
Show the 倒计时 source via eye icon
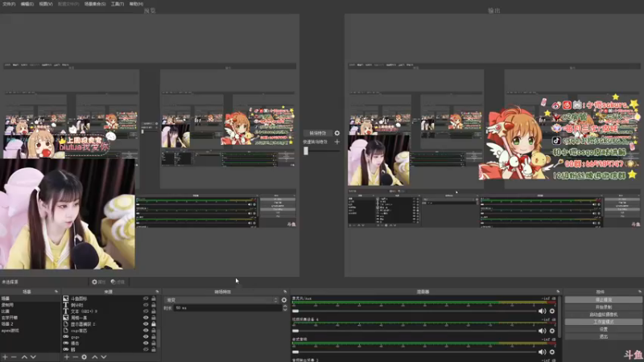[x=146, y=305]
